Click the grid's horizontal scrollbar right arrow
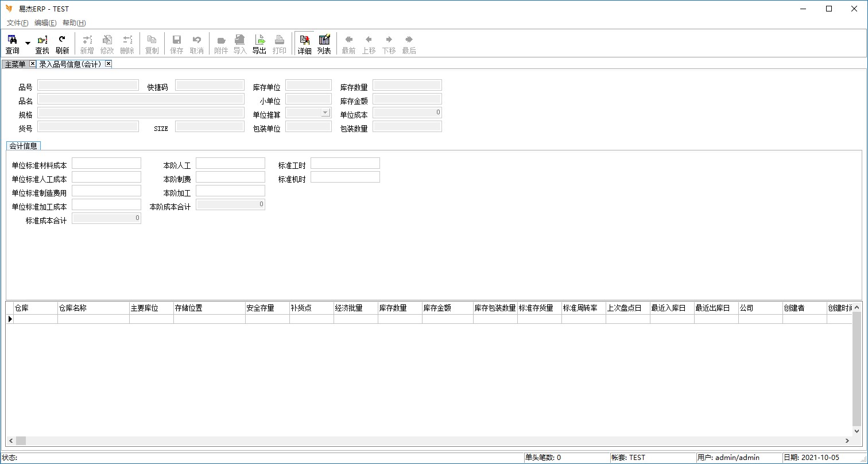Viewport: 868px width, 464px height. coord(847,440)
